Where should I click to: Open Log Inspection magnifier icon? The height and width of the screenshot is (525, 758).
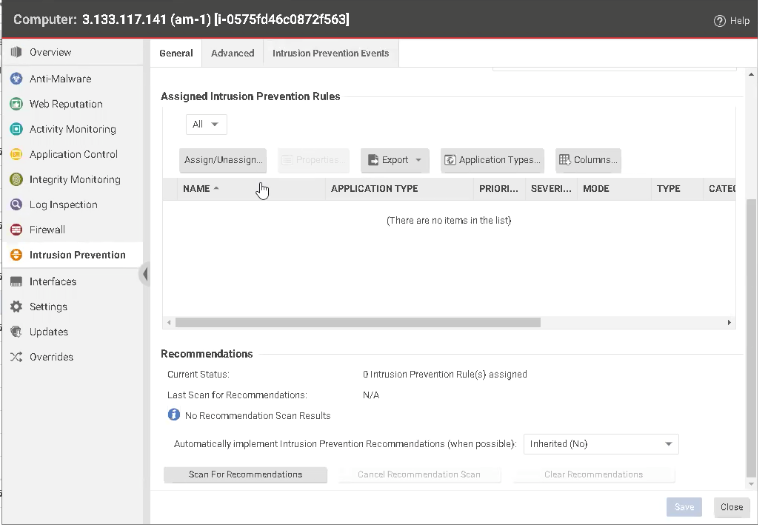pyautogui.click(x=16, y=205)
